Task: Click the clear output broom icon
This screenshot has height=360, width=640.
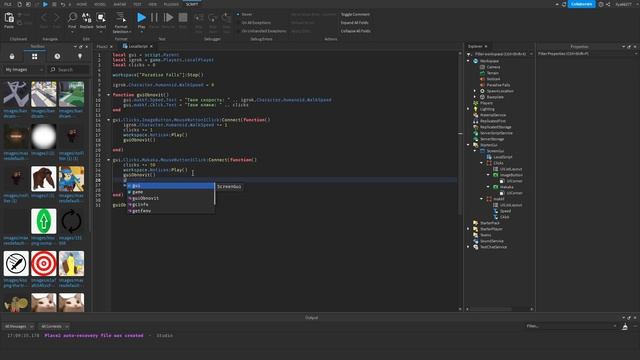Action: pos(625,327)
